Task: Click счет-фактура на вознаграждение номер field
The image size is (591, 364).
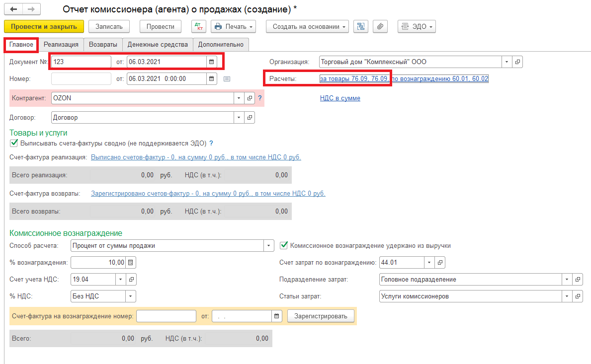Action: coord(166,316)
